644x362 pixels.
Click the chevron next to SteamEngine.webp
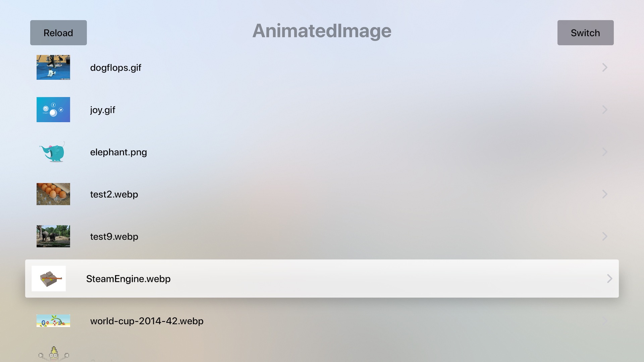click(609, 279)
